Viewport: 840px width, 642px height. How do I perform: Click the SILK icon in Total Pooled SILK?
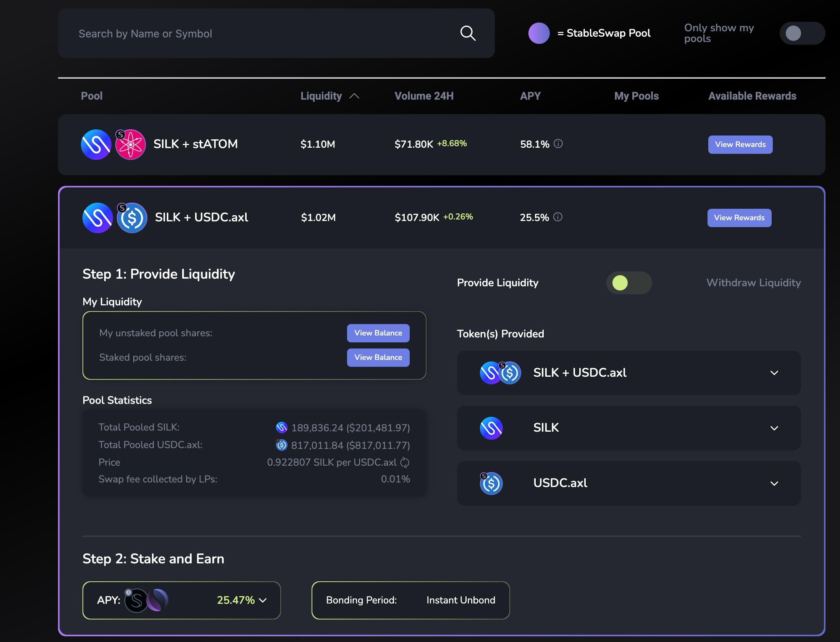pos(282,427)
